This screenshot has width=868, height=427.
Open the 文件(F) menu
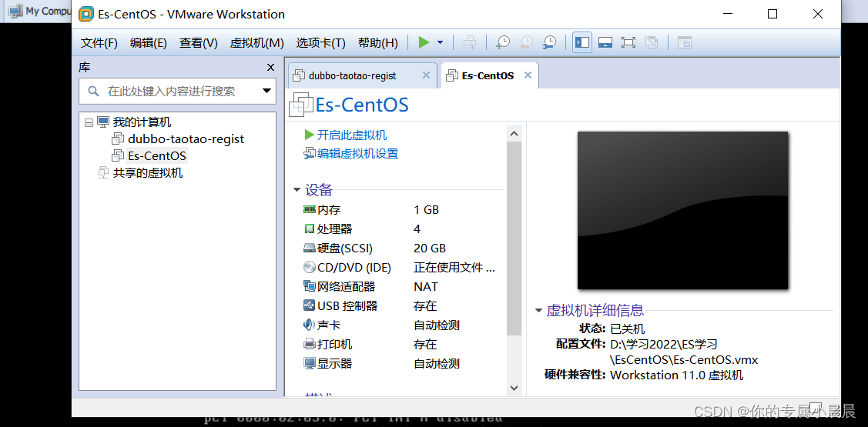pyautogui.click(x=99, y=43)
